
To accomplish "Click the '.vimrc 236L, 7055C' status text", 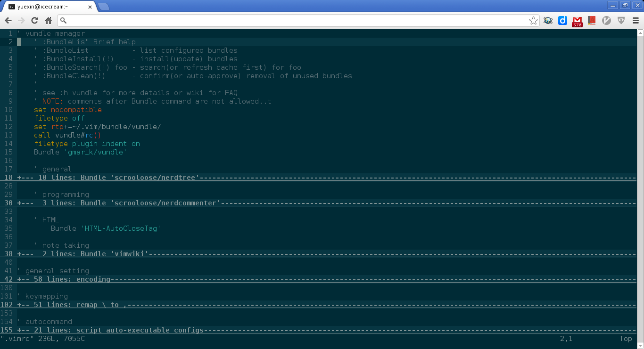I will pyautogui.click(x=42, y=339).
